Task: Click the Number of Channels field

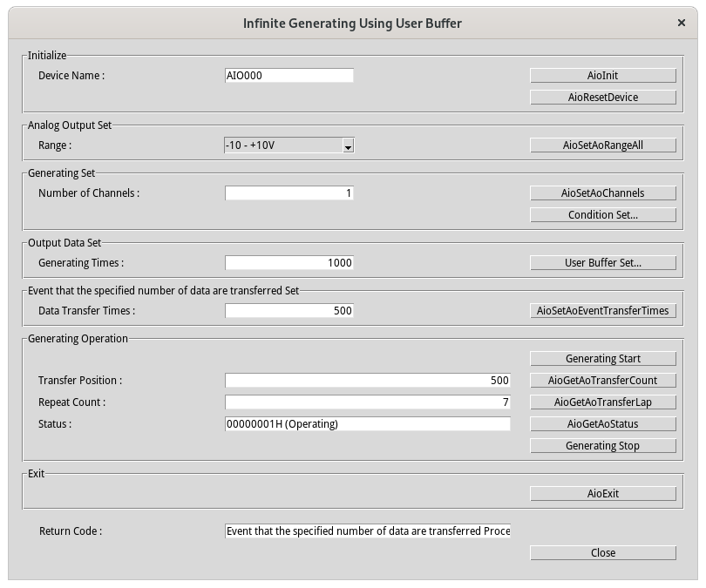Action: click(x=289, y=193)
